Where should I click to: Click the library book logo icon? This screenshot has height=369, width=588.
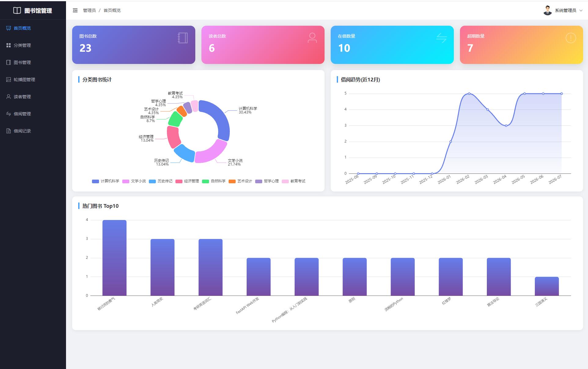tap(17, 10)
